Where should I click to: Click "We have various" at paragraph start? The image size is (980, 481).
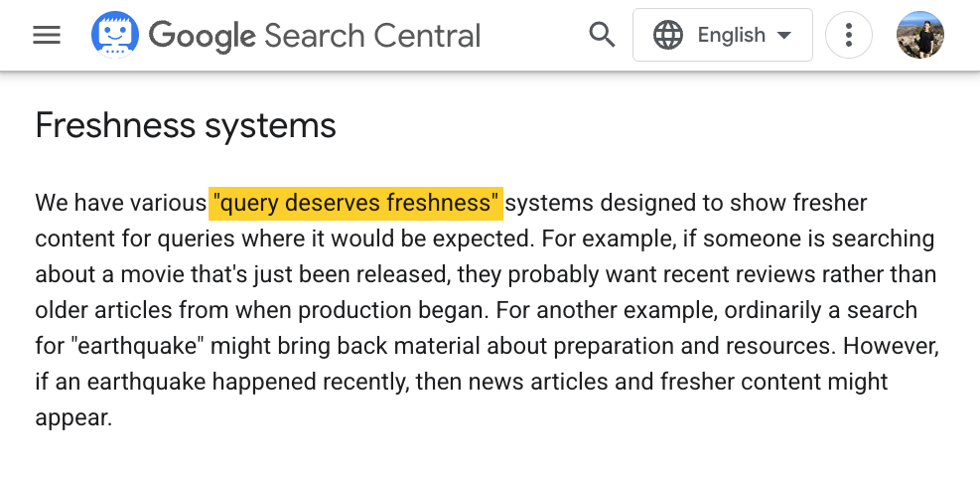coord(120,204)
